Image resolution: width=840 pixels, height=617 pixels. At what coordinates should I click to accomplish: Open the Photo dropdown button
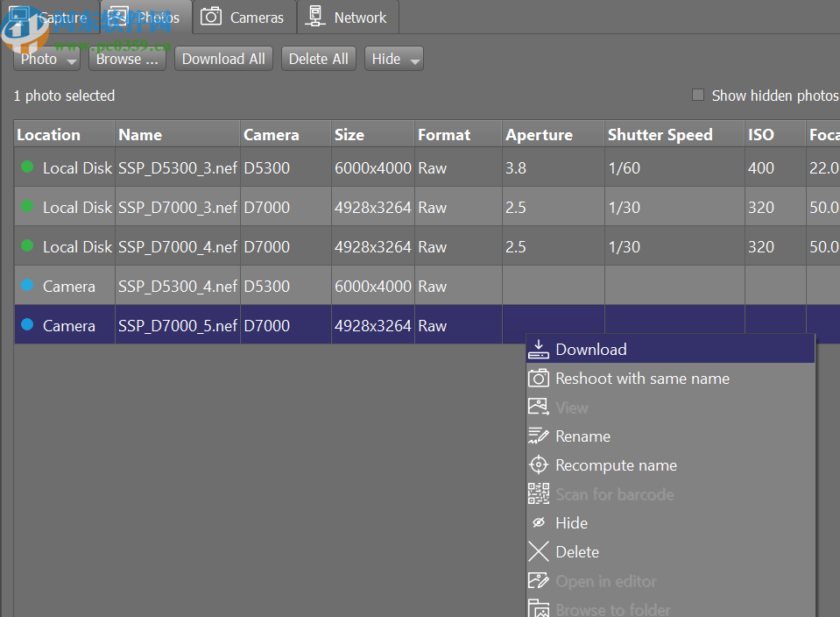[x=47, y=59]
